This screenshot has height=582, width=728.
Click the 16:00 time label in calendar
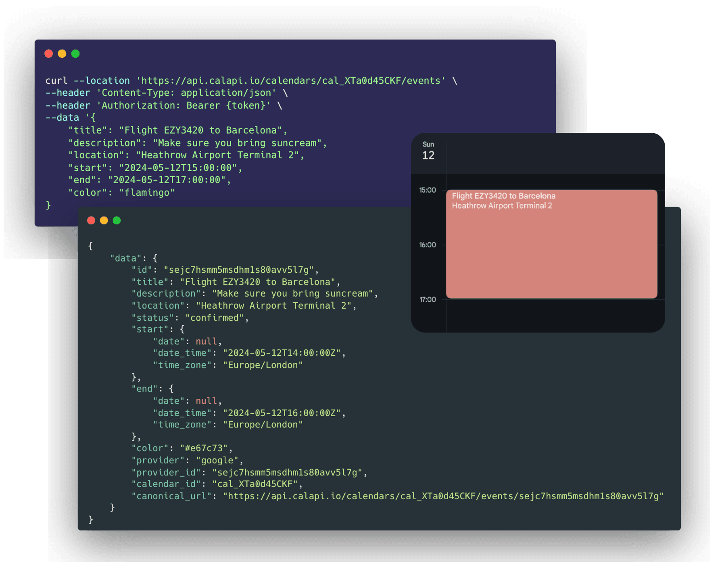point(428,245)
